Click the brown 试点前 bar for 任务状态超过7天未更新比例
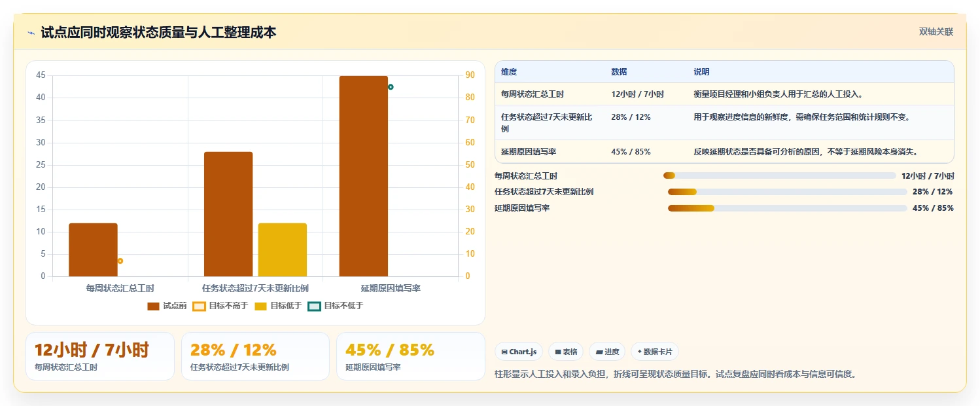The width and height of the screenshot is (980, 406). pos(228,214)
